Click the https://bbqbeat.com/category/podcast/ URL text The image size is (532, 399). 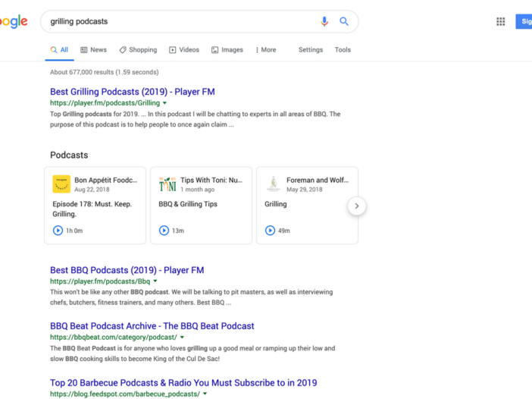click(114, 338)
